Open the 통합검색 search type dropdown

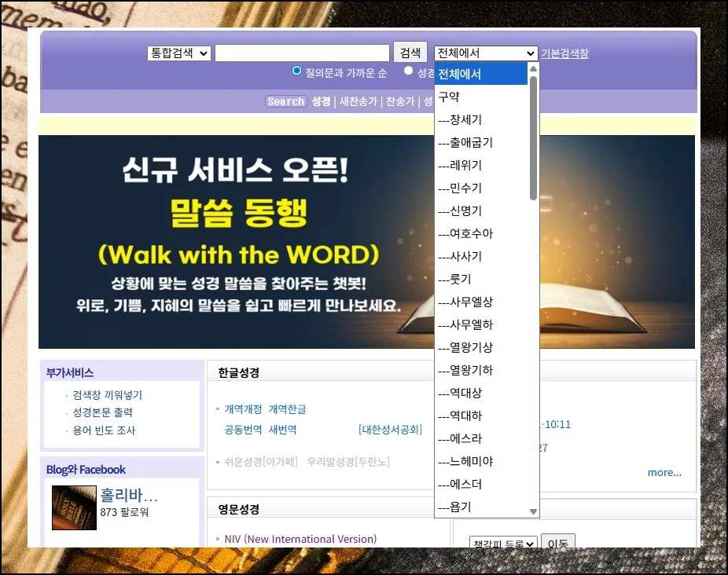tap(179, 53)
